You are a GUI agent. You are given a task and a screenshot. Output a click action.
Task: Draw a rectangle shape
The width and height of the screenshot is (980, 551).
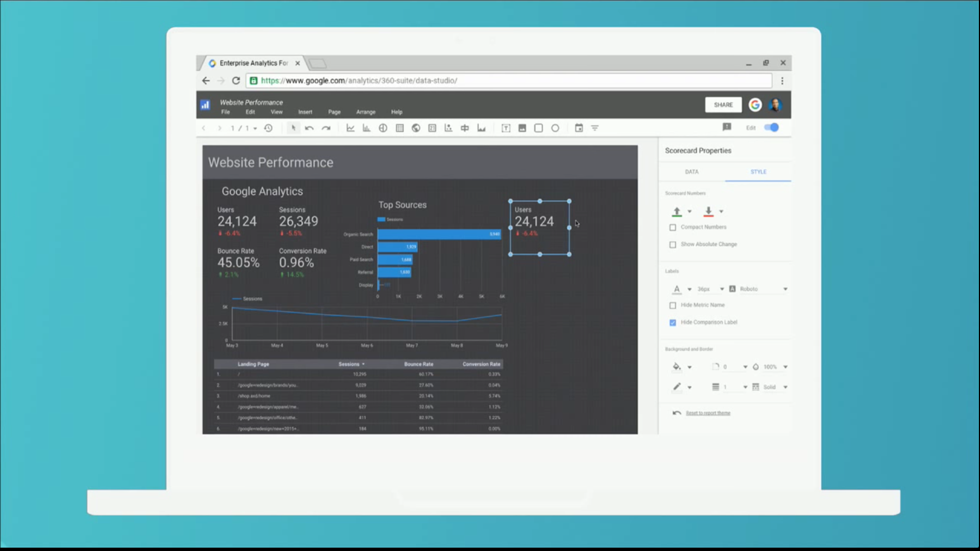[539, 128]
